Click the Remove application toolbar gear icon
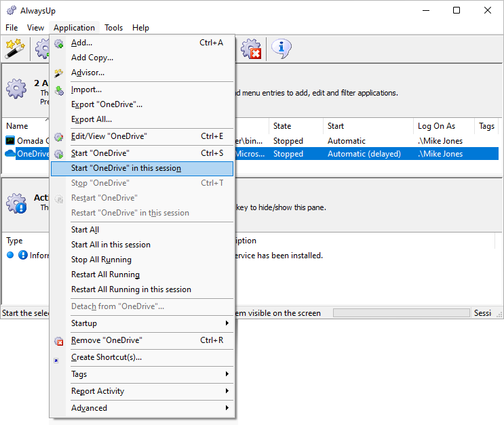504x425 pixels. coord(251,49)
